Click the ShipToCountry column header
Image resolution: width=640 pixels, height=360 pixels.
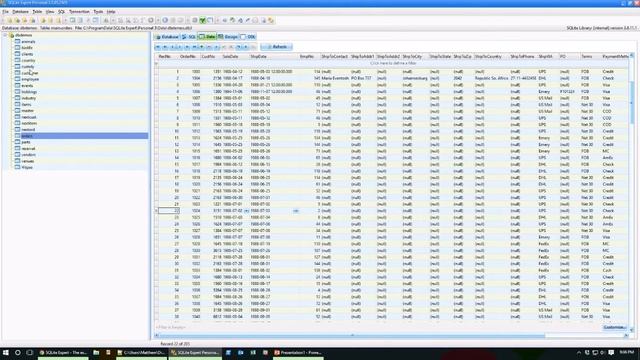click(x=491, y=57)
